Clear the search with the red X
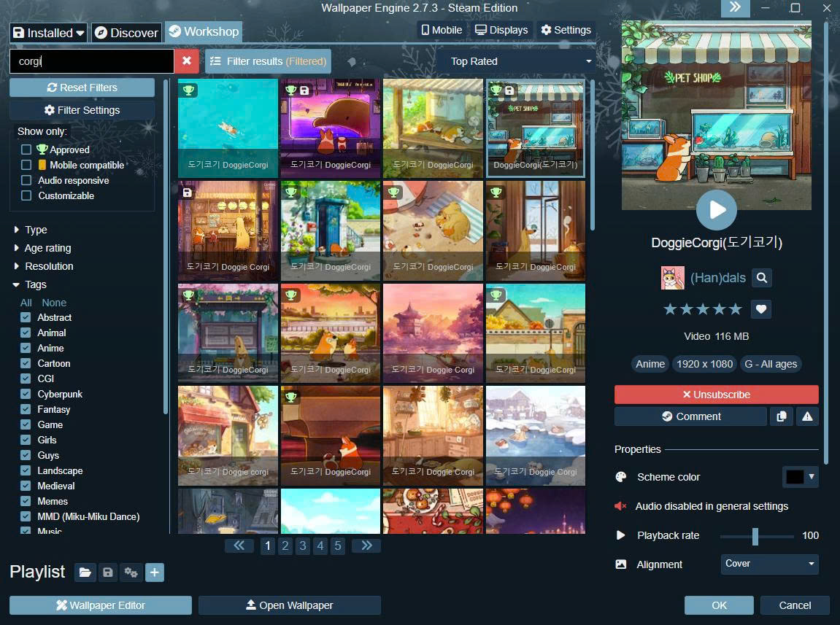Viewport: 840px width, 625px height. (187, 61)
